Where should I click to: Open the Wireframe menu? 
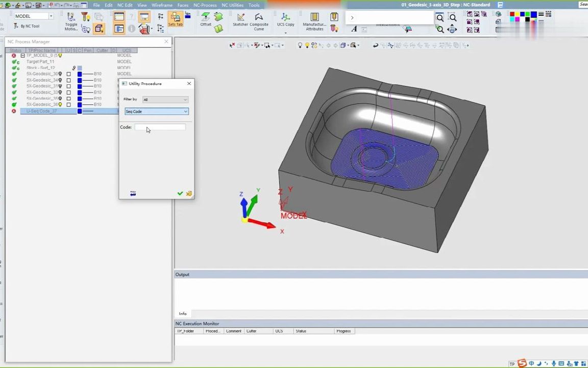[x=162, y=5]
